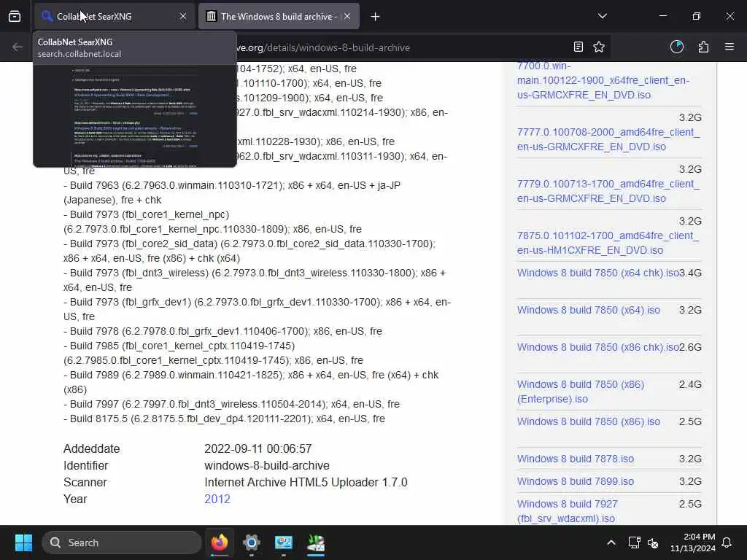The image size is (747, 560).
Task: Download 7700.0.winmain.100122-1900 x64fre ISO link
Action: coord(603,80)
